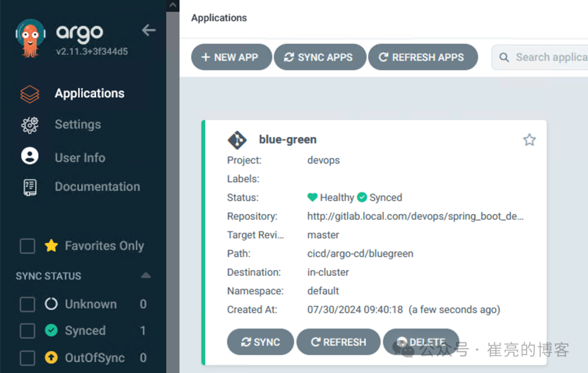The width and height of the screenshot is (588, 373).
Task: Click the Documentation book icon
Action: pyautogui.click(x=30, y=187)
